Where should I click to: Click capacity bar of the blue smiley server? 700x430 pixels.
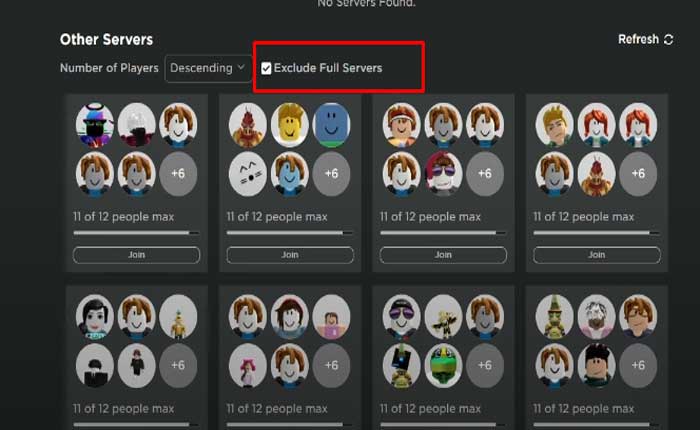[x=290, y=233]
